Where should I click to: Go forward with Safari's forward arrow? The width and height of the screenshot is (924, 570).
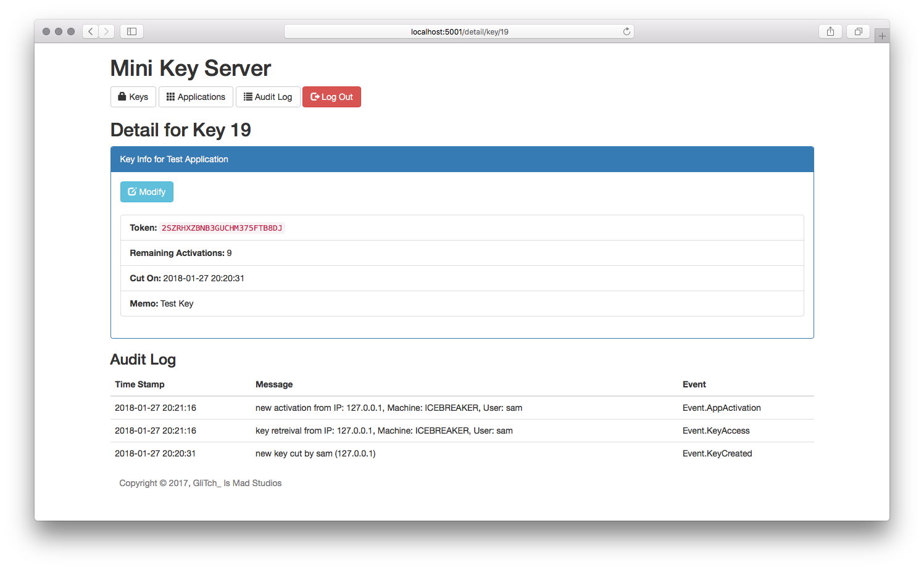106,31
